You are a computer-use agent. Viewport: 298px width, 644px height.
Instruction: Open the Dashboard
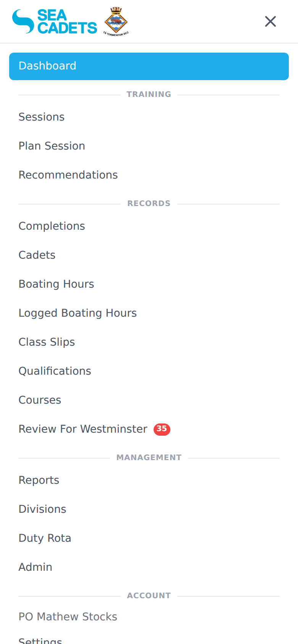click(47, 66)
